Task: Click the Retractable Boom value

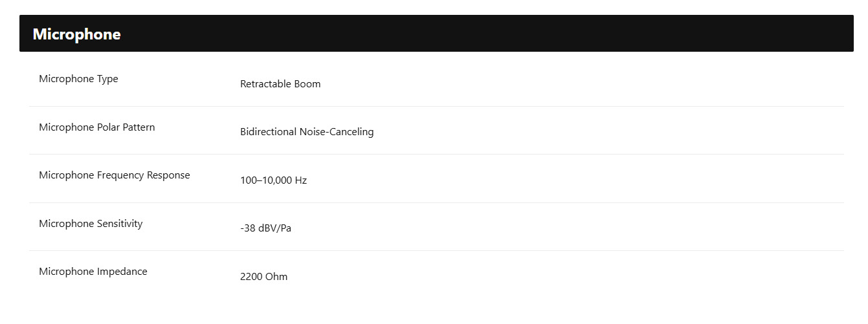Action: click(x=280, y=84)
